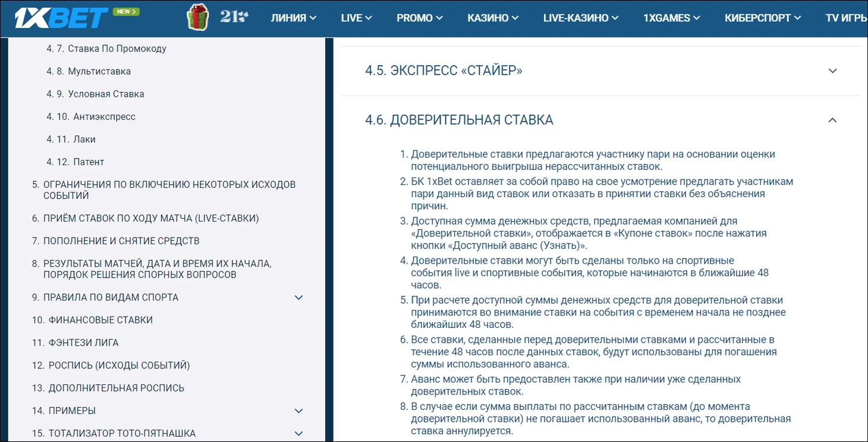
Task: Open section 9 ПРАВИЛА ПО ВИДАМ СПОРТА
Action: click(x=105, y=297)
